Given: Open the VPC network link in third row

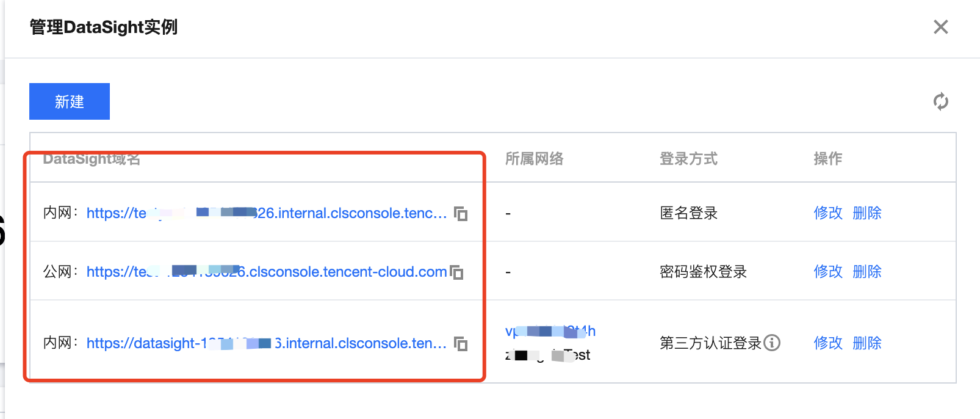Looking at the screenshot, I should tap(550, 331).
